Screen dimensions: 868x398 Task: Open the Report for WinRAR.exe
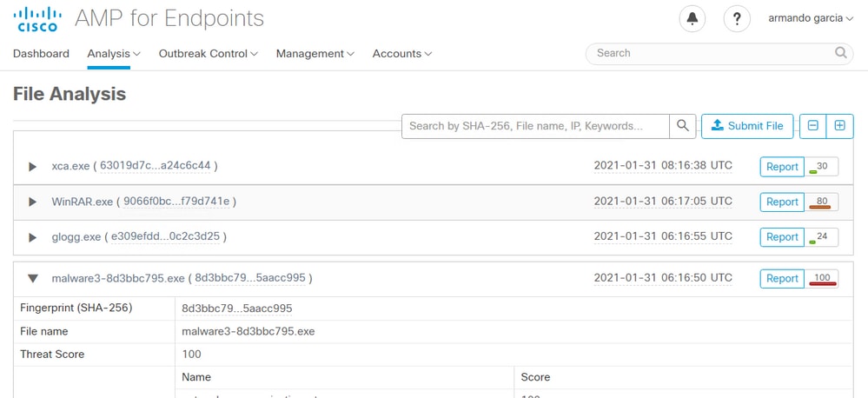[782, 202]
